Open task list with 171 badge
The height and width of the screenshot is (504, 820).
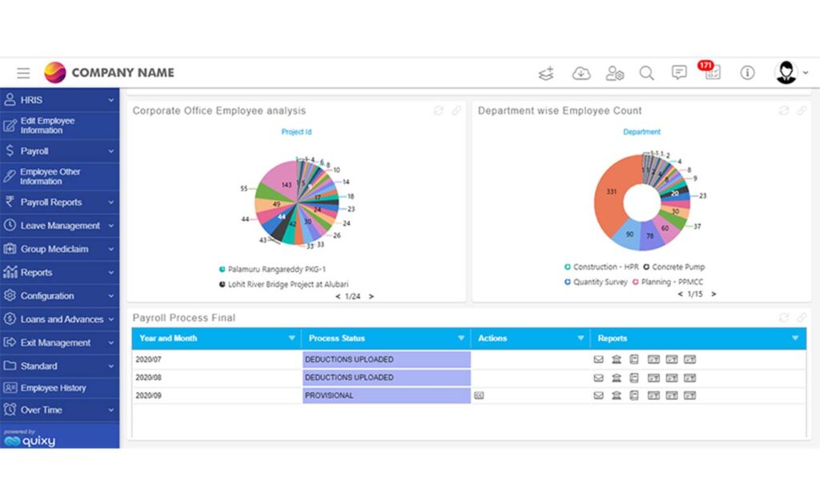712,73
